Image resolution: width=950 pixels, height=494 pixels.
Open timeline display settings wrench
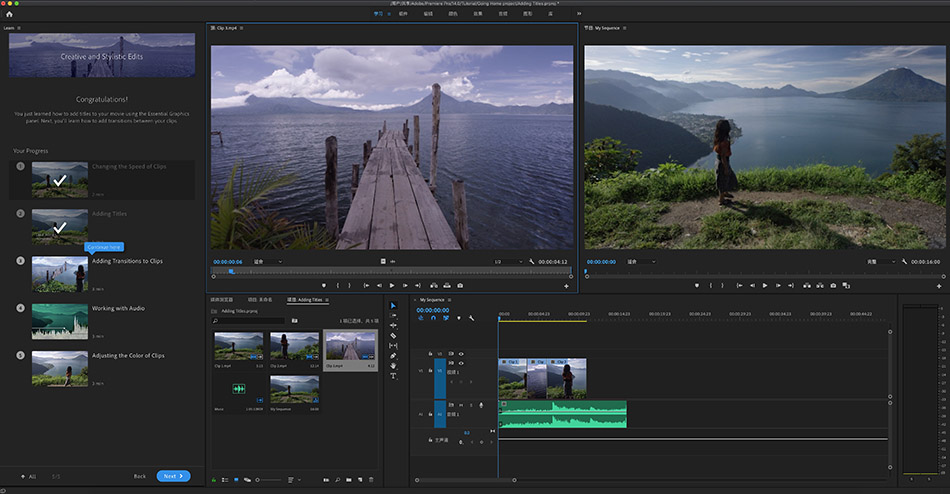click(471, 318)
